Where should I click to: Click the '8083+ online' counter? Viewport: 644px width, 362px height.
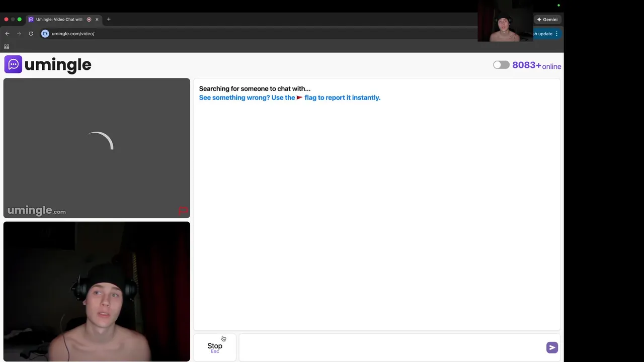click(x=536, y=65)
